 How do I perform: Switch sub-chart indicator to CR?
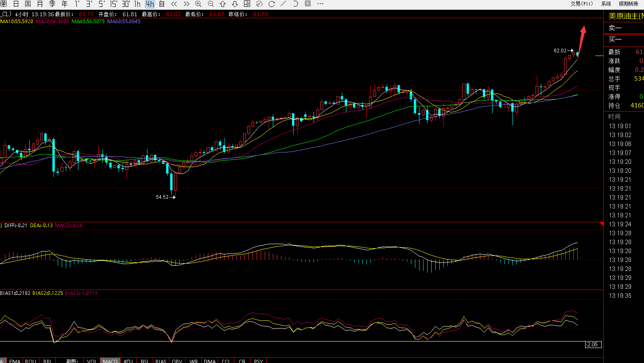tap(242, 361)
